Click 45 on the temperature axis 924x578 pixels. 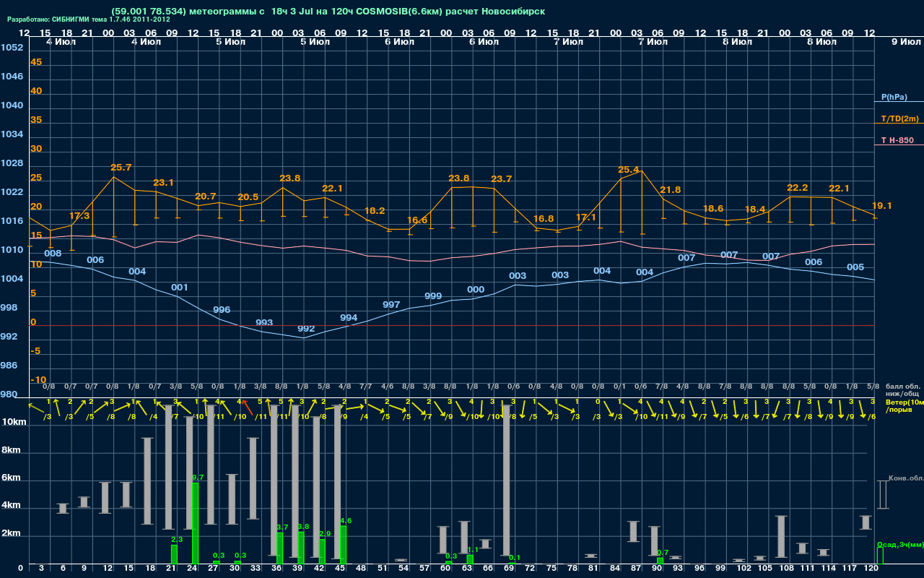coord(36,62)
